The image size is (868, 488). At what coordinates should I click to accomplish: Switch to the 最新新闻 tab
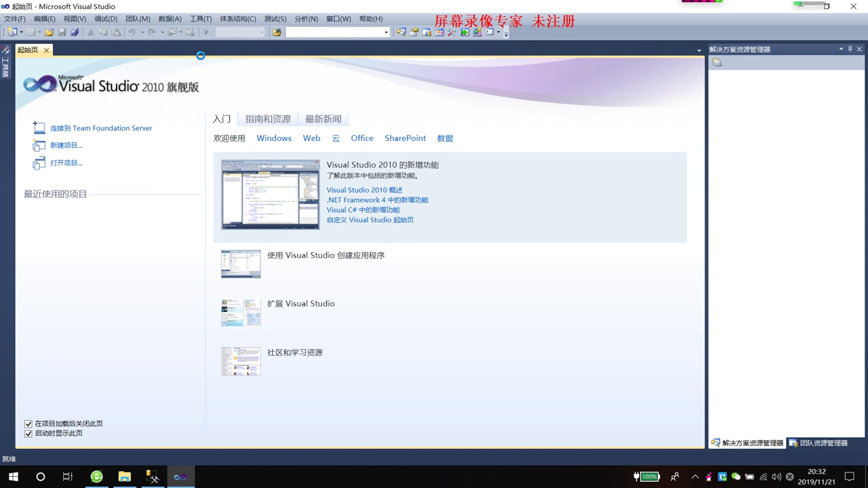[x=323, y=119]
